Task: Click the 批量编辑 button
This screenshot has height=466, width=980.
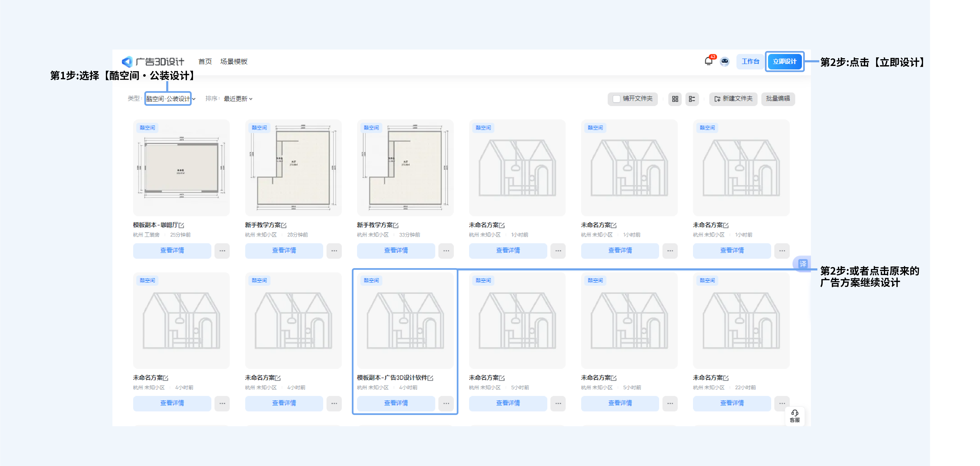Action: 778,99
